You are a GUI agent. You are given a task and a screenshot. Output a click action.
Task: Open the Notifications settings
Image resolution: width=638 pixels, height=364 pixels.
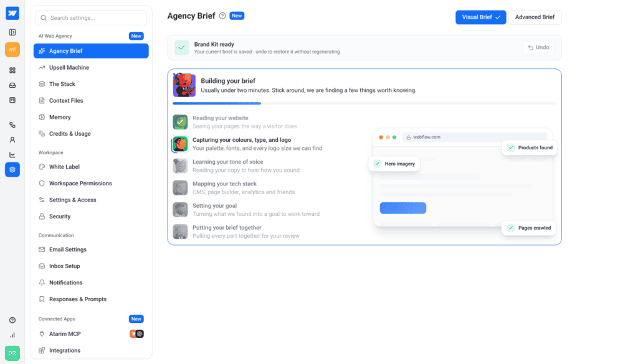[91, 282]
